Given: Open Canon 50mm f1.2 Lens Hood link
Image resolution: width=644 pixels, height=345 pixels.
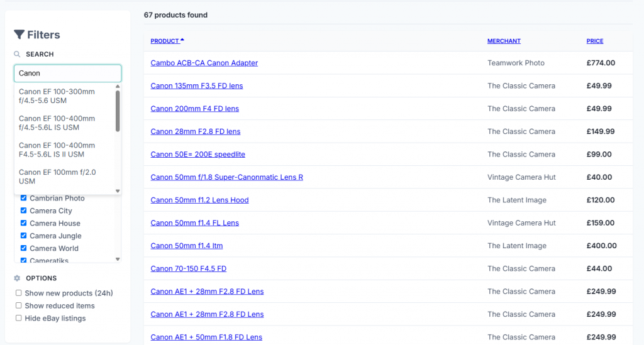Looking at the screenshot, I should point(199,200).
